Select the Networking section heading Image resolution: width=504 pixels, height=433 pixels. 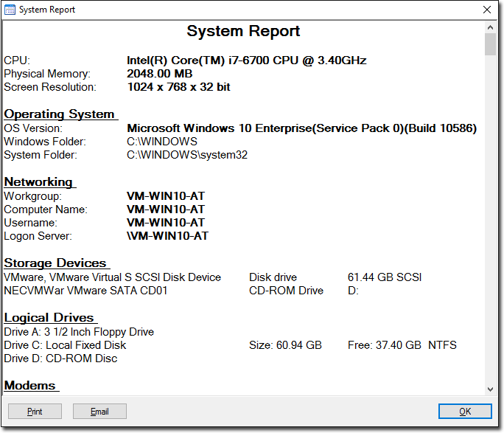(39, 182)
